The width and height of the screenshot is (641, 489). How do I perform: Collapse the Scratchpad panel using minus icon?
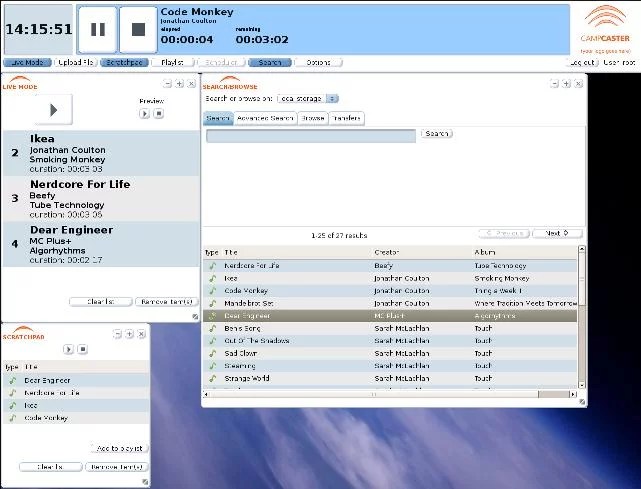click(117, 334)
